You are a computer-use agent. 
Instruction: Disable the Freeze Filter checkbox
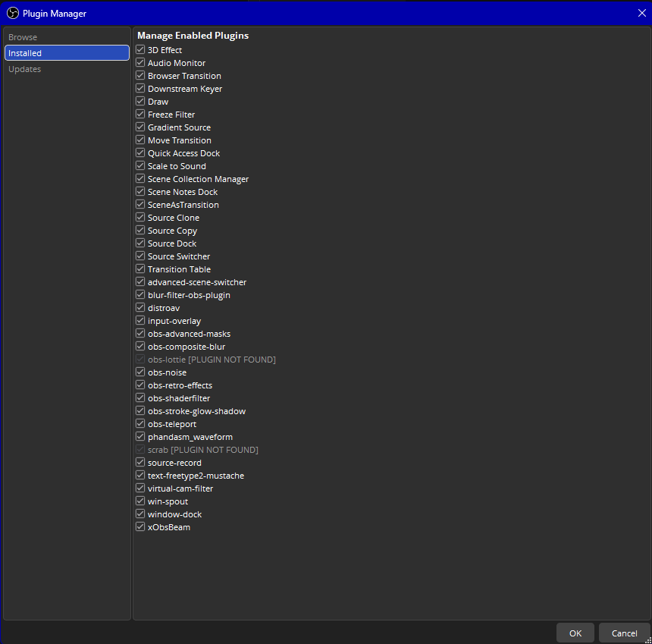click(x=140, y=115)
